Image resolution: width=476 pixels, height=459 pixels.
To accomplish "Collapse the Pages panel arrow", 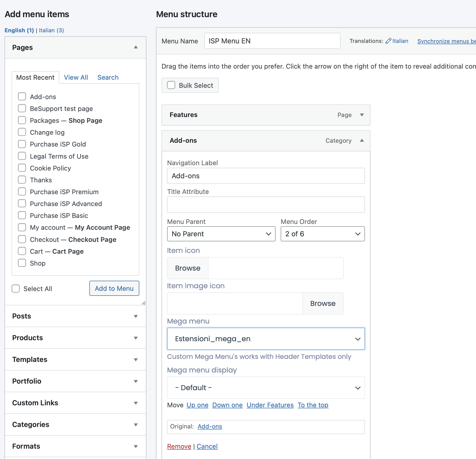I will (136, 47).
